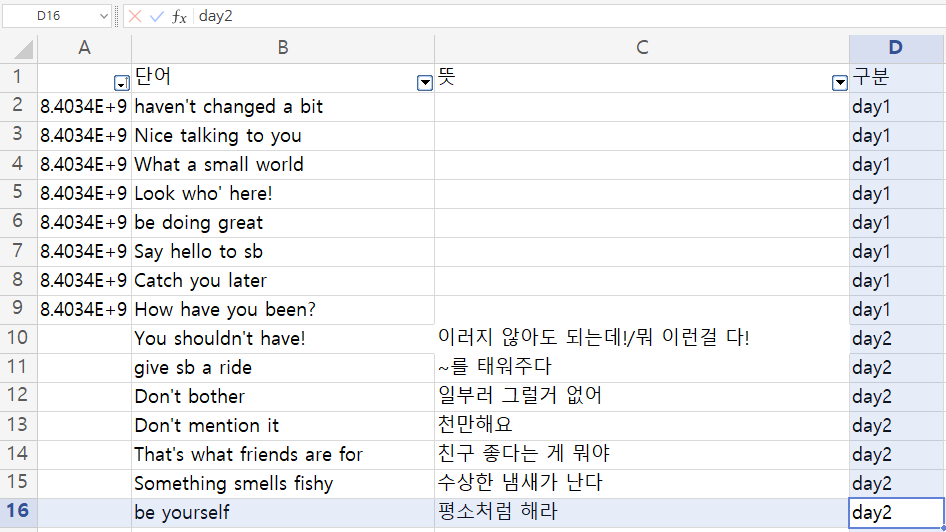The image size is (946, 532).
Task: Select cell "Catch you later"
Action: (x=283, y=280)
